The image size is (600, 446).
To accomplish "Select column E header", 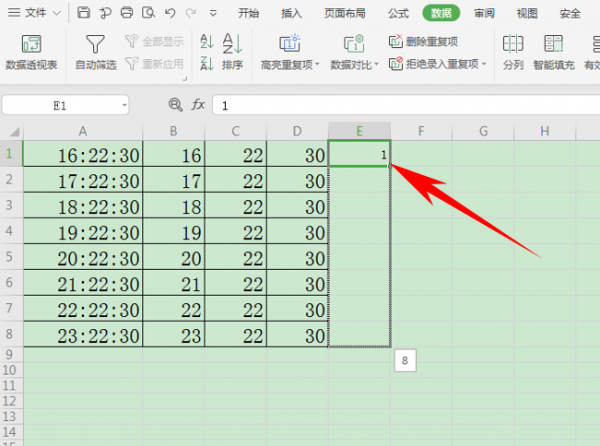I will pos(359,131).
